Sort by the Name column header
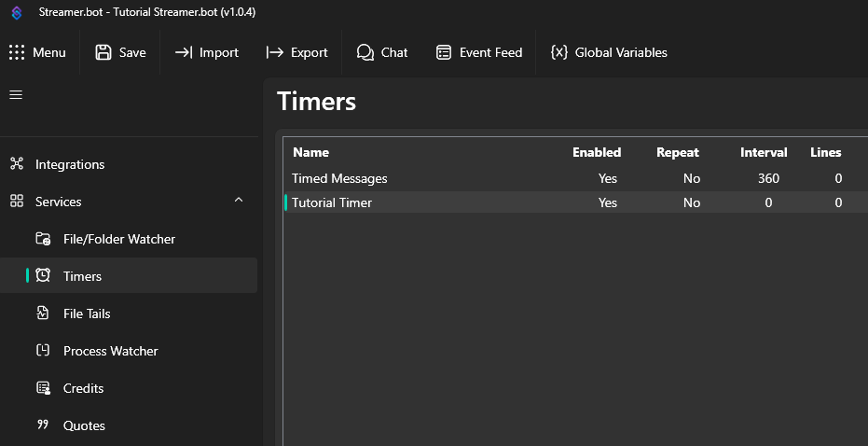868x446 pixels. (310, 152)
